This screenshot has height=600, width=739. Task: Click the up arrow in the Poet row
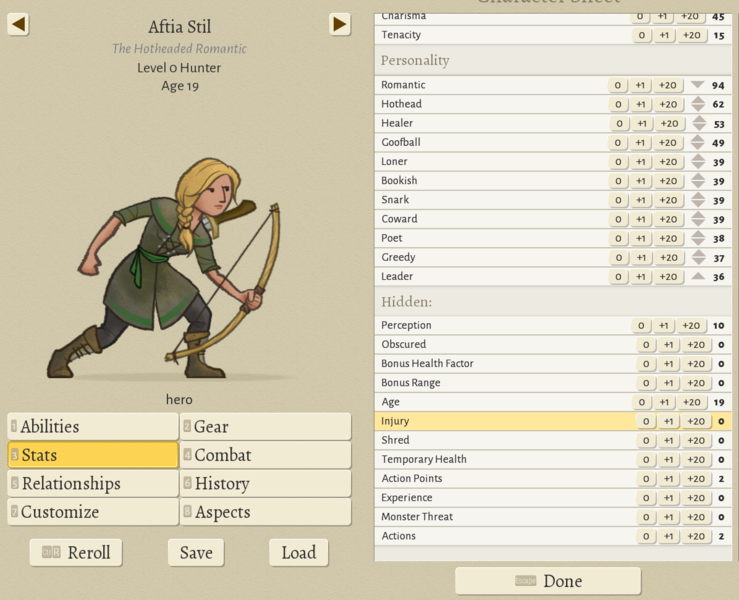click(698, 234)
